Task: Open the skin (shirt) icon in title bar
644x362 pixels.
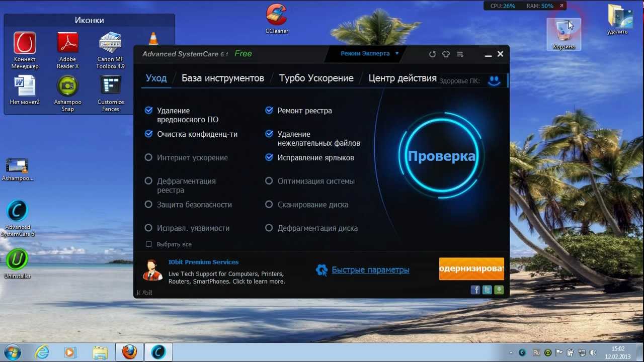Action: [x=446, y=54]
